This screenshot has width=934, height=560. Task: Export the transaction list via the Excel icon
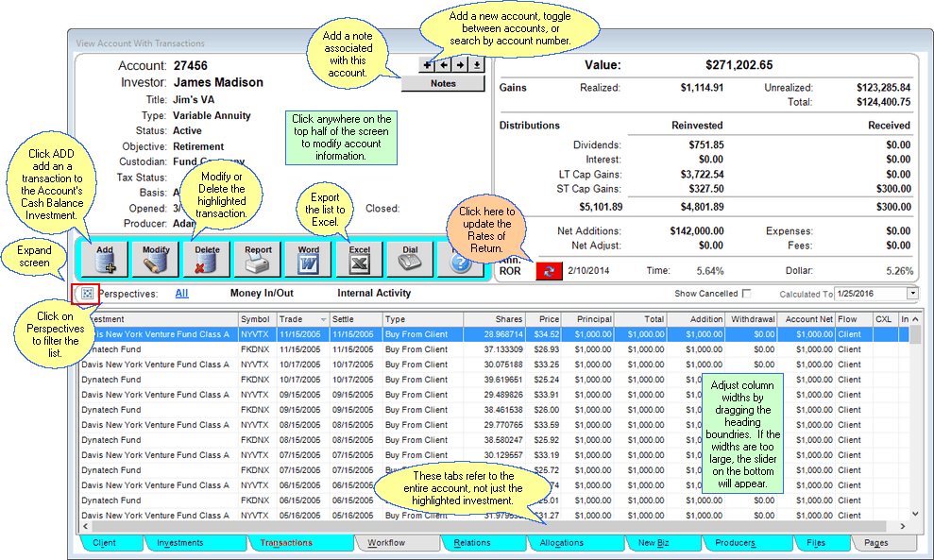(359, 258)
